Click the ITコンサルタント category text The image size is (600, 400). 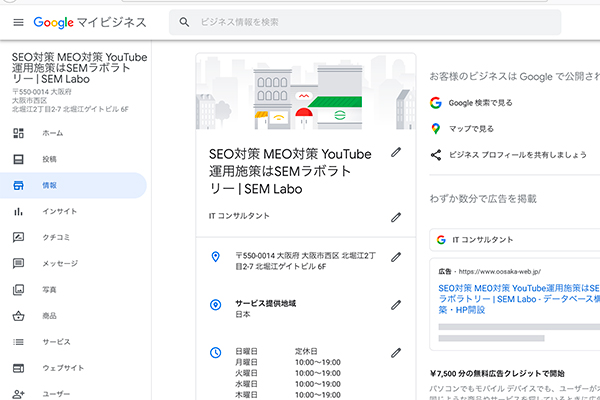[x=239, y=216]
